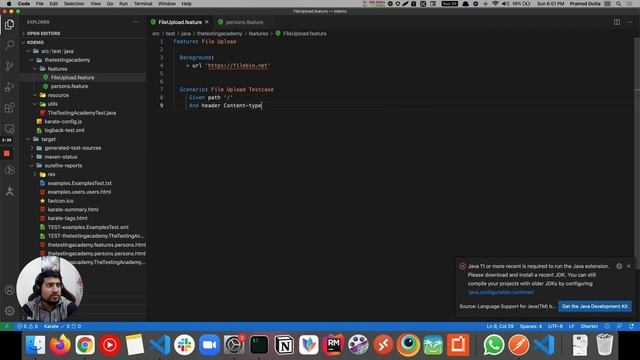Open the Source Control view

click(x=9, y=66)
